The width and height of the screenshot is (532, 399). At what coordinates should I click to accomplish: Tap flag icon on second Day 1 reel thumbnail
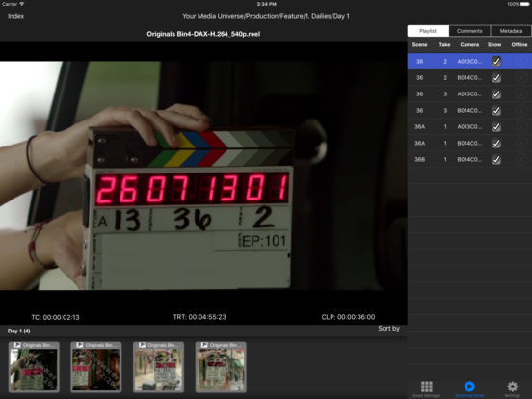tap(80, 345)
